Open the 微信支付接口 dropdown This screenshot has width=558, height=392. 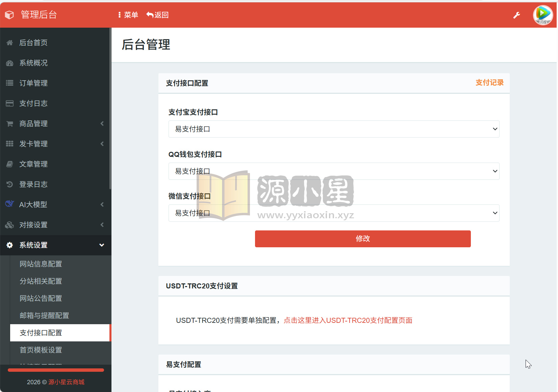click(x=334, y=213)
